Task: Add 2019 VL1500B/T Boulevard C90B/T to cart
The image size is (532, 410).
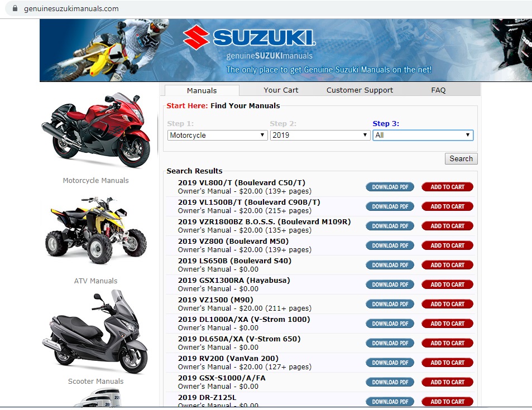Action: click(x=447, y=206)
